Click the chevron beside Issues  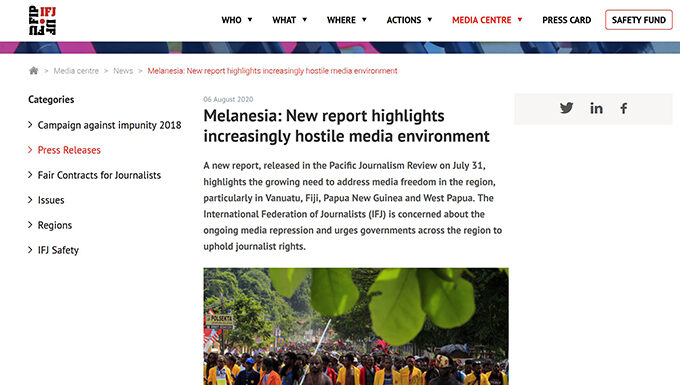pos(30,199)
